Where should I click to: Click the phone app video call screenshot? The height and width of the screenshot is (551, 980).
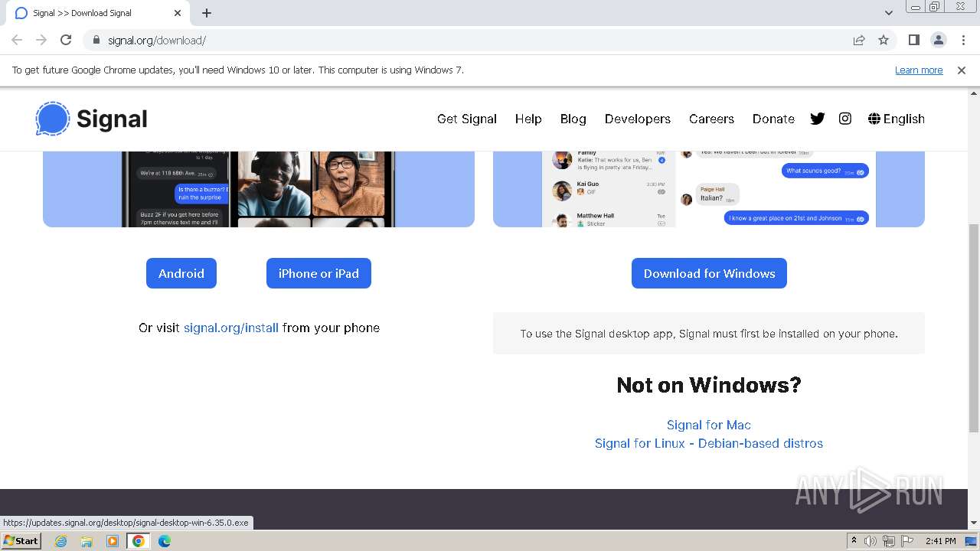click(x=259, y=189)
